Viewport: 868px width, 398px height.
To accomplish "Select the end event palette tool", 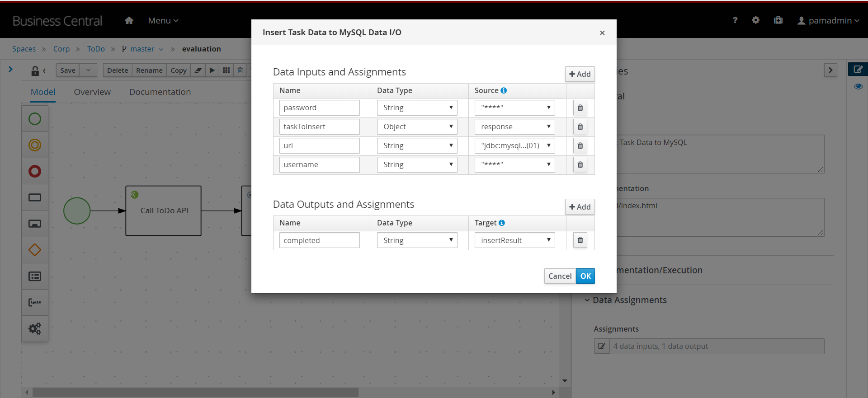I will [x=35, y=171].
